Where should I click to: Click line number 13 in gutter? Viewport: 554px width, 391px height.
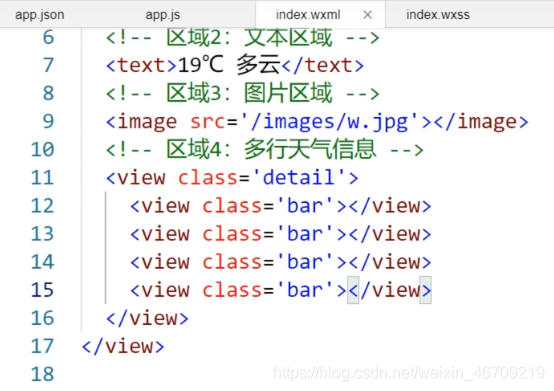[x=42, y=234]
